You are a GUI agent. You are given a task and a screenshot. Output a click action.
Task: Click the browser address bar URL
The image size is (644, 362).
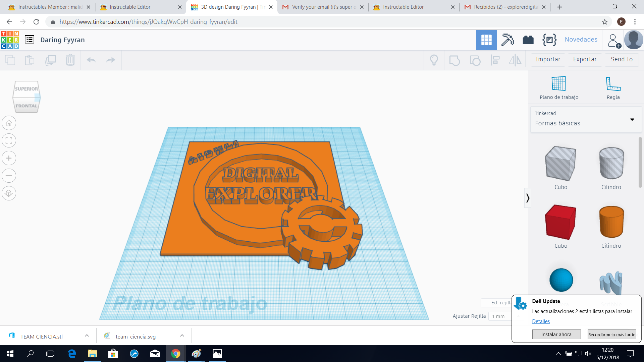(x=149, y=22)
